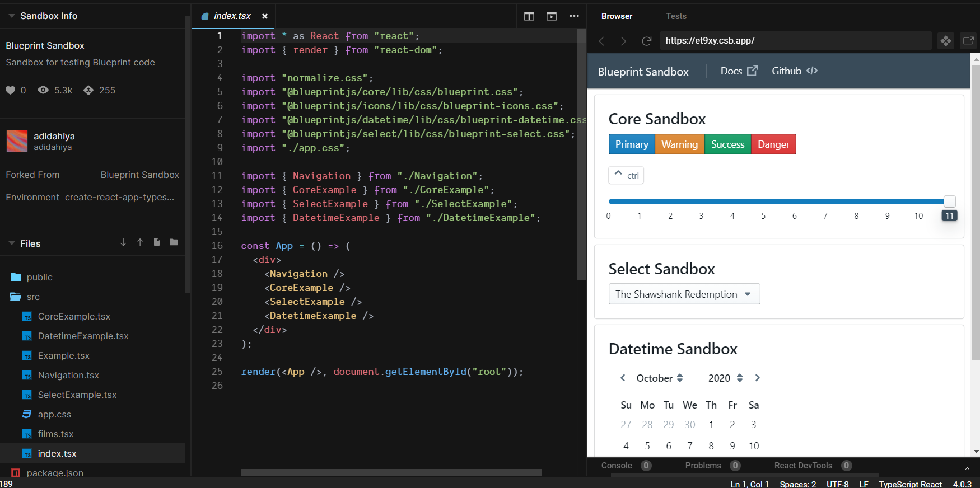Open the editor more options ellipsis
The height and width of the screenshot is (488, 980).
(x=574, y=16)
